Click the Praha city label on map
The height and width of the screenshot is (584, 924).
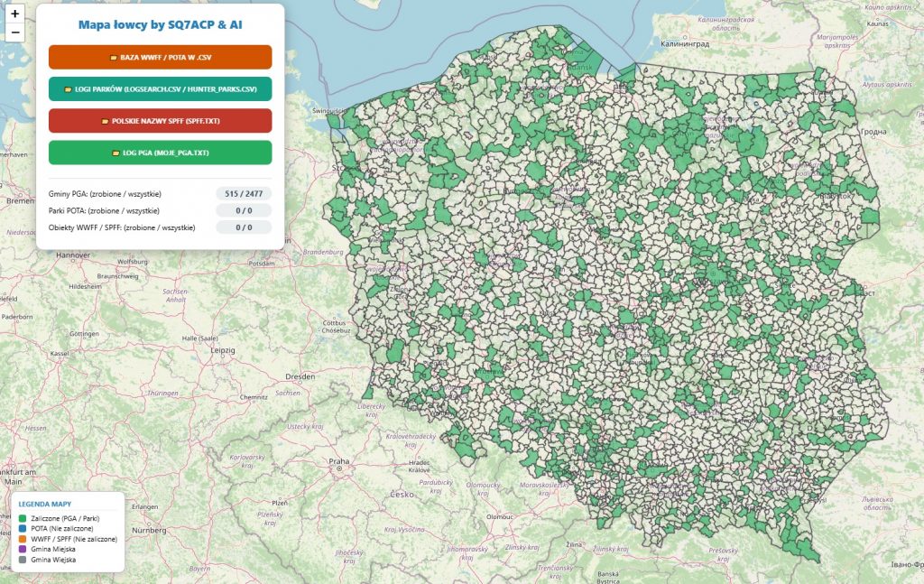[338, 461]
